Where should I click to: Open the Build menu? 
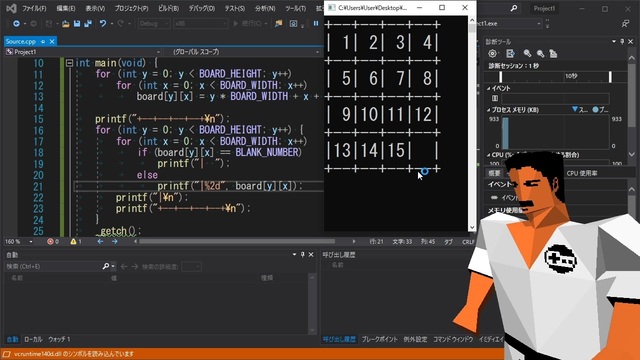click(168, 8)
